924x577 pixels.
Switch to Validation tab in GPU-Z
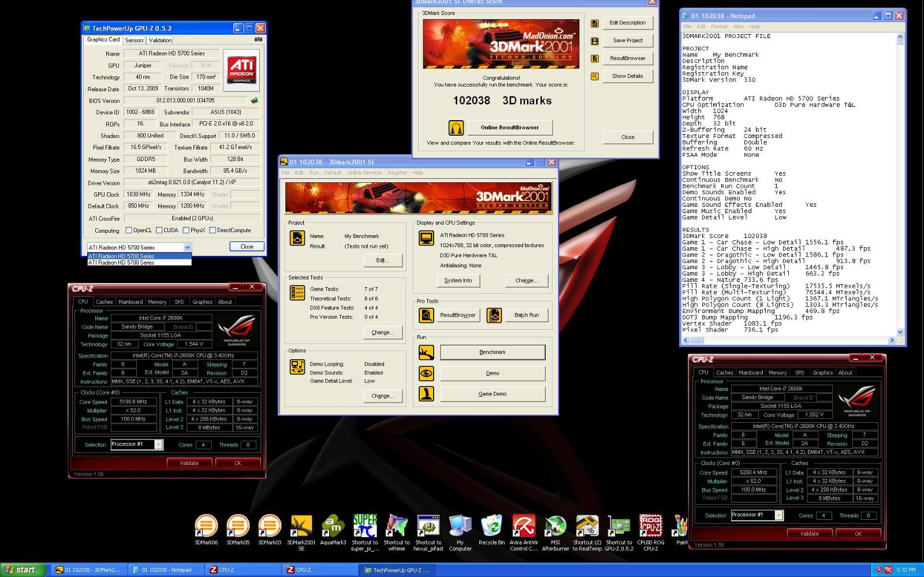click(x=160, y=40)
